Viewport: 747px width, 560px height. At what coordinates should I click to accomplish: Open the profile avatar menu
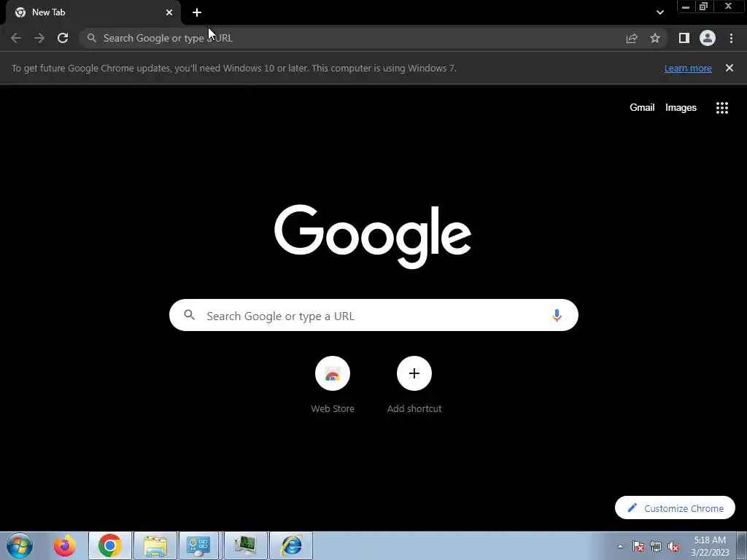pyautogui.click(x=708, y=38)
